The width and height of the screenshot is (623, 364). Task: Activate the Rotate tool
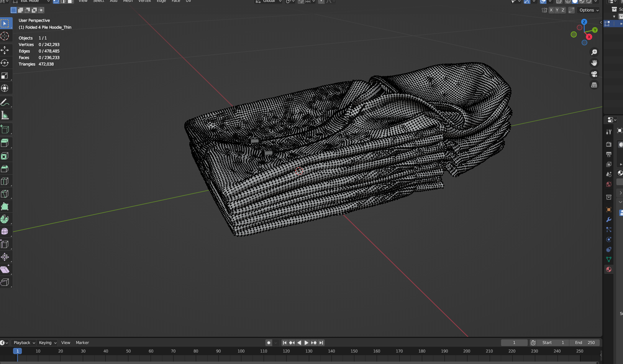(5, 63)
